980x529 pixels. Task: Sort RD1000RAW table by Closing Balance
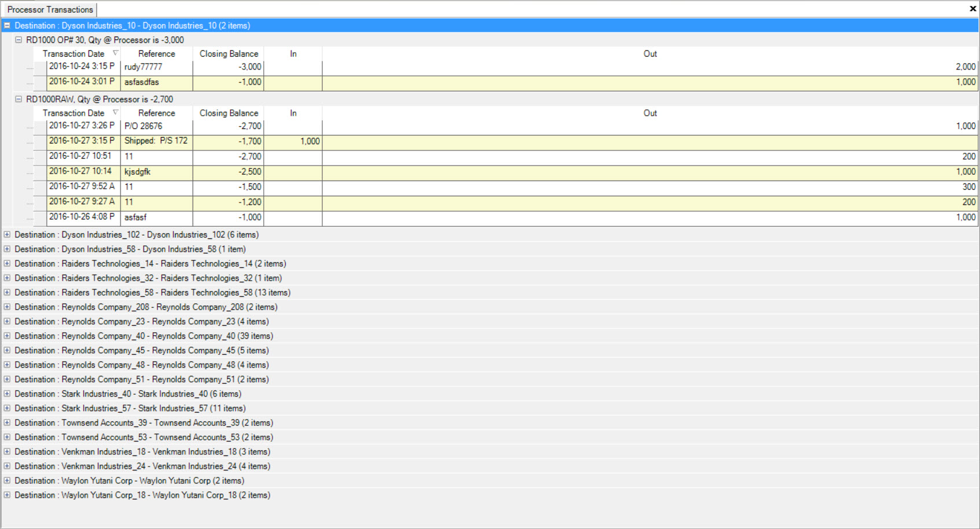click(x=229, y=113)
